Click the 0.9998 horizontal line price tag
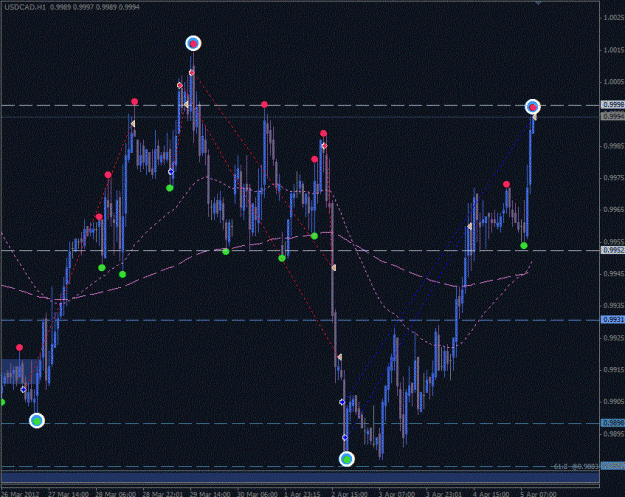Viewport: 625px width, 497px height. click(613, 104)
